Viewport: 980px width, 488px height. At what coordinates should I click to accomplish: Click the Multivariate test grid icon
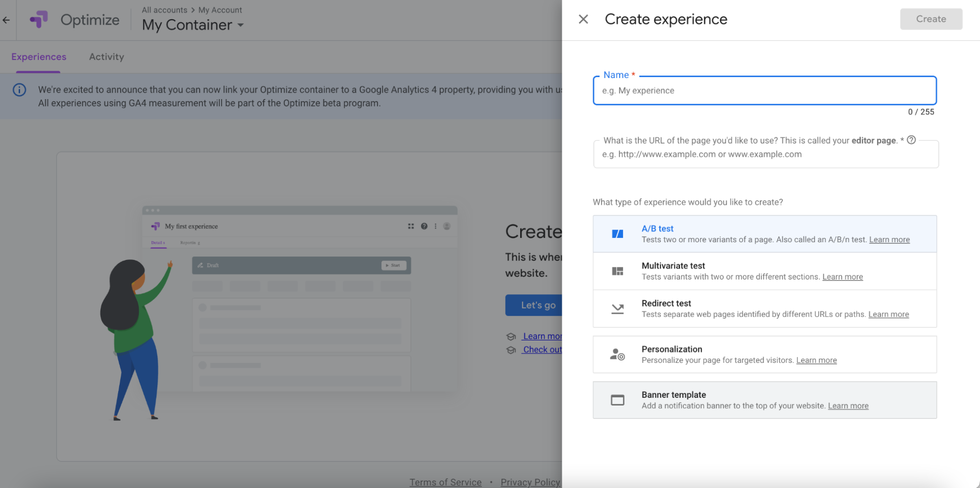[x=617, y=271]
